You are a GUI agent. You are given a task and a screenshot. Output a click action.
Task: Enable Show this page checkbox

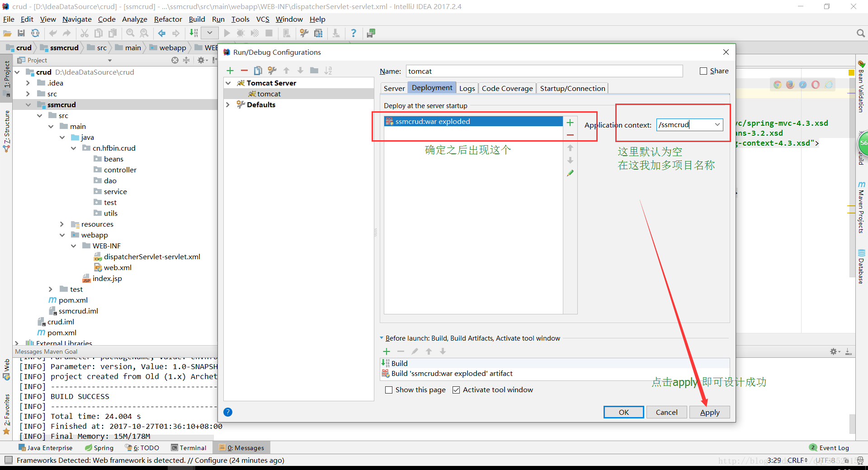pos(389,390)
